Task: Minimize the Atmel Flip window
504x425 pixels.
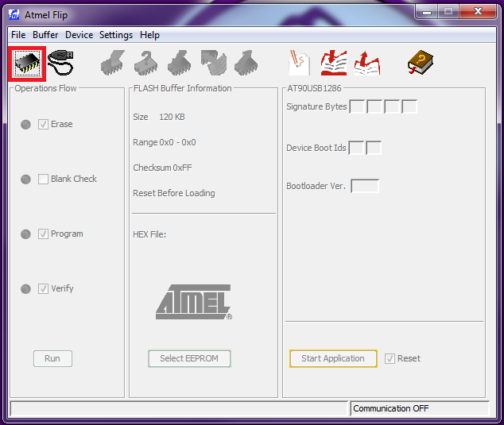Action: point(427,12)
